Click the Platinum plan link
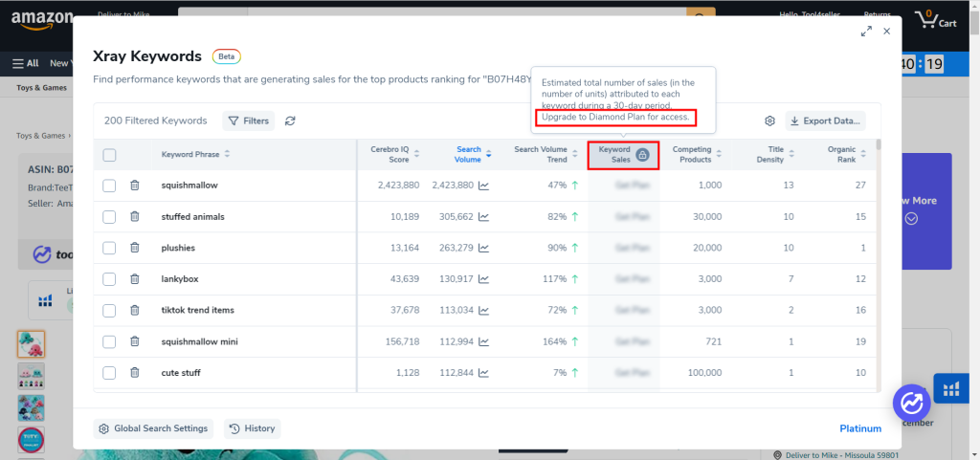The height and width of the screenshot is (460, 980). [860, 428]
